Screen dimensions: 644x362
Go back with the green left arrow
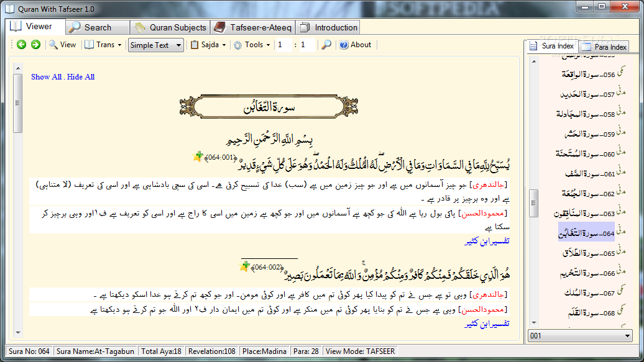(x=21, y=45)
